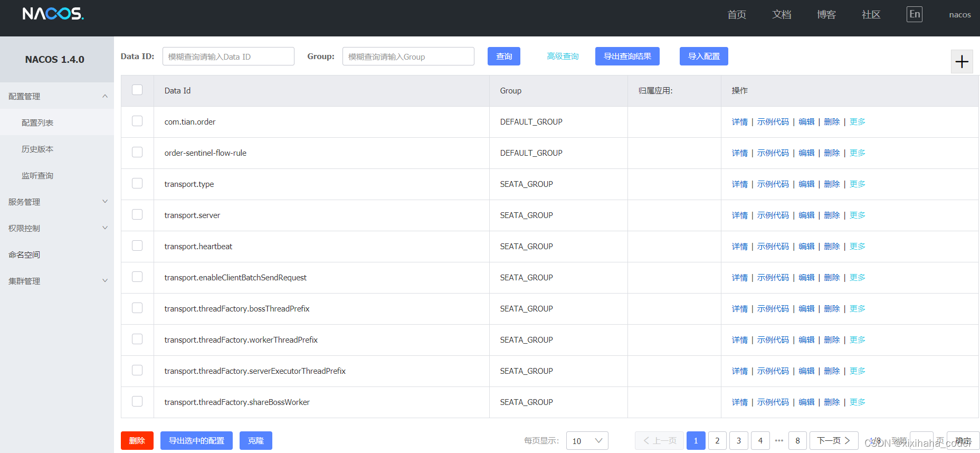
Task: Check the order-sentinel-flow-rule row checkbox
Action: (x=137, y=152)
